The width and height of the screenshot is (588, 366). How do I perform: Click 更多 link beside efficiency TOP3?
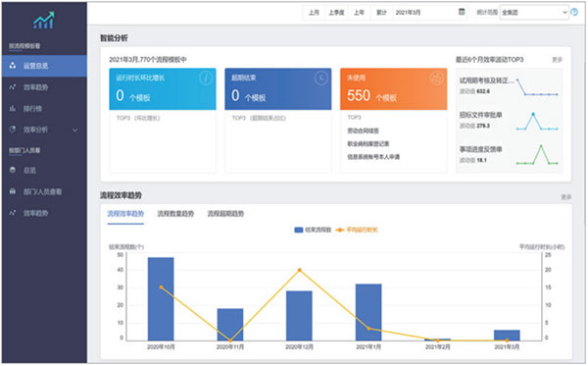[558, 60]
